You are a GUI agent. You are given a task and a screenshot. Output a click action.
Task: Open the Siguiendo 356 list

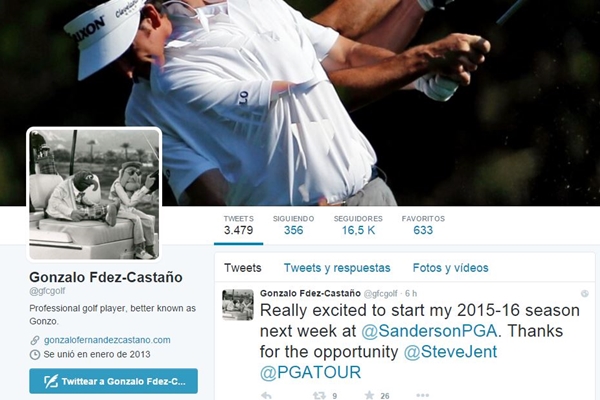tap(293, 225)
